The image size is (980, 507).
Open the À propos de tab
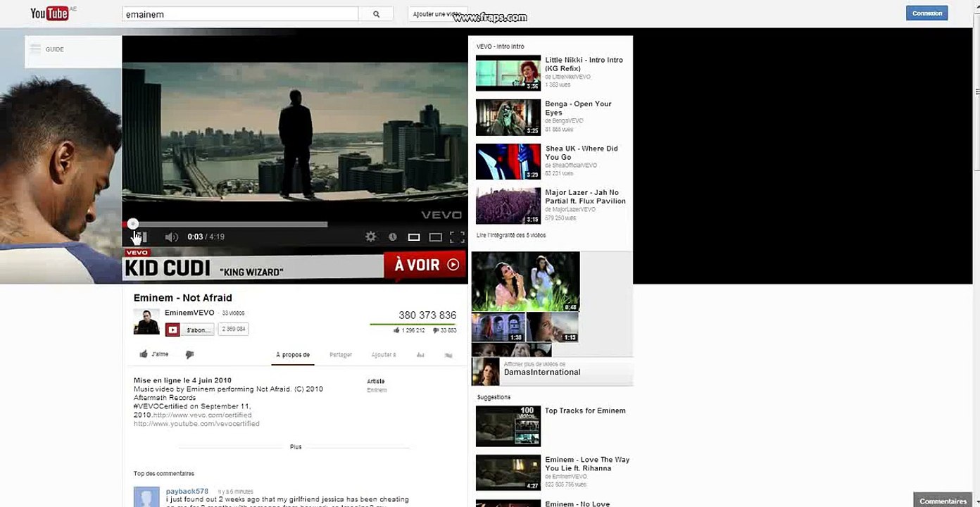(293, 355)
